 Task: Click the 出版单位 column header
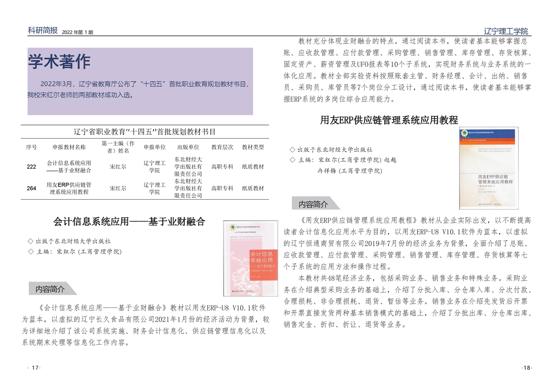[x=188, y=147]
